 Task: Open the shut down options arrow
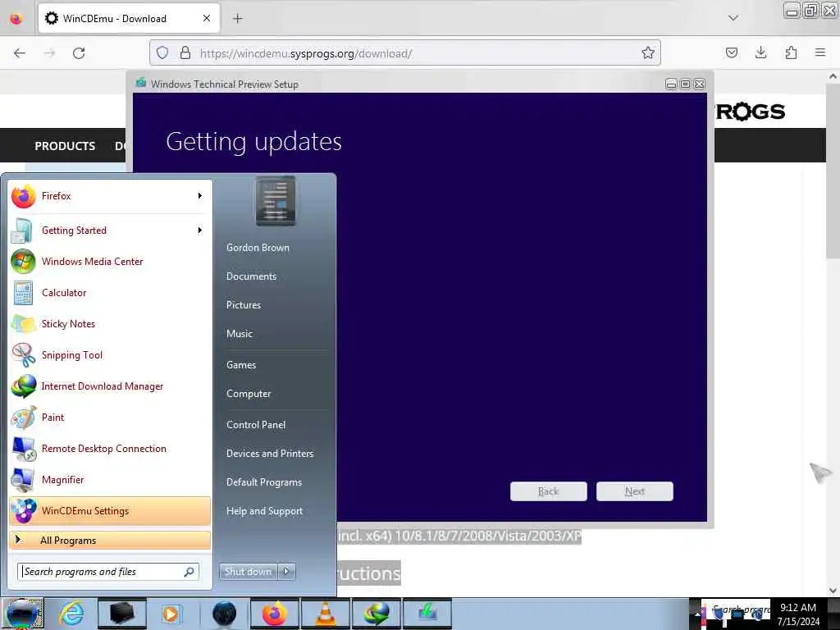(x=286, y=572)
